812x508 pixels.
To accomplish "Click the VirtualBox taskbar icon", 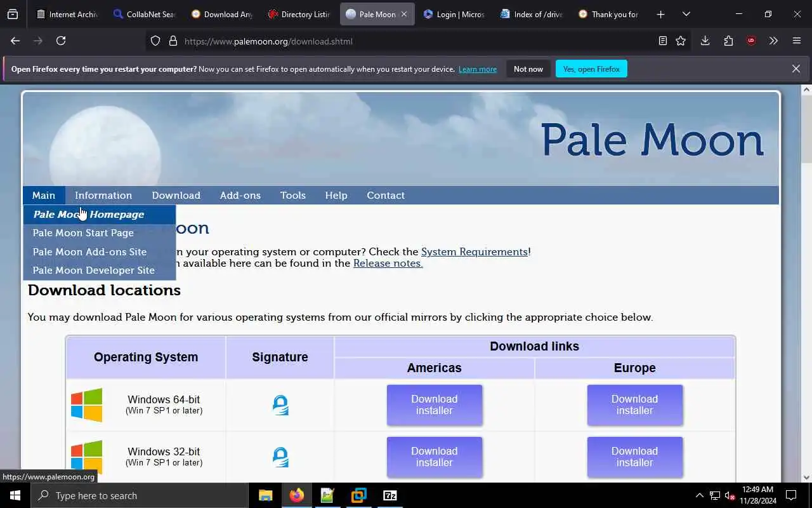I will [358, 495].
